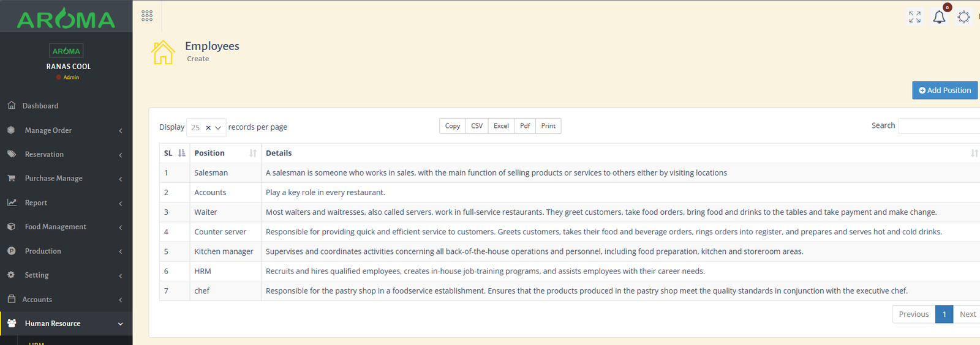Click the Report chart icon
This screenshot has height=345, width=980.
click(12, 202)
